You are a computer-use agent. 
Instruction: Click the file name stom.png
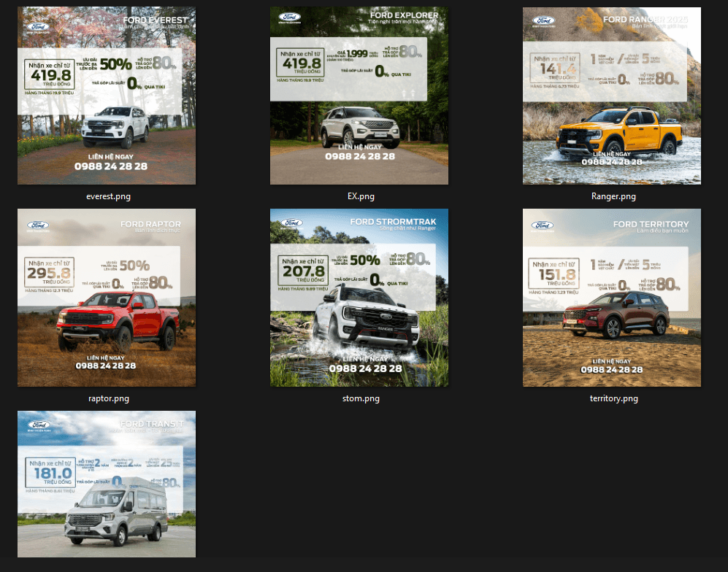click(x=361, y=398)
